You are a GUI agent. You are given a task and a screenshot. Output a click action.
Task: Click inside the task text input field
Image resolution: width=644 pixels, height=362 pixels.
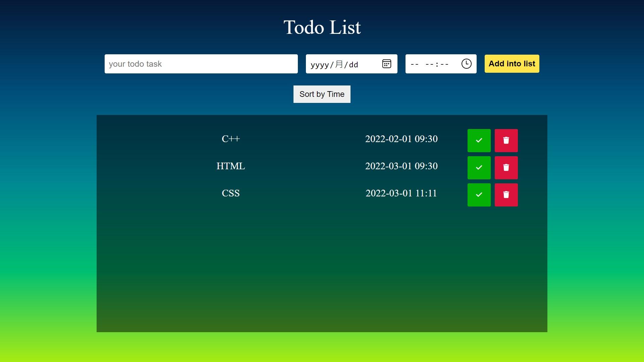point(201,64)
